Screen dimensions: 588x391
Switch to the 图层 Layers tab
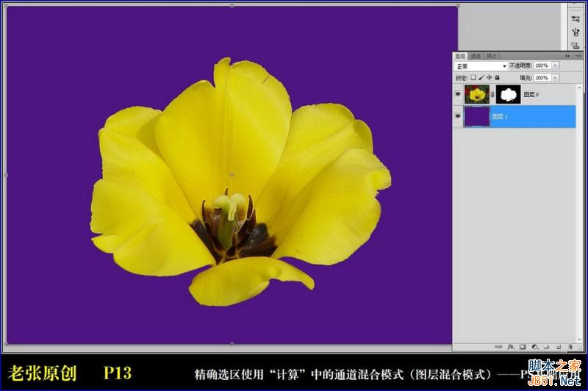tap(460, 56)
